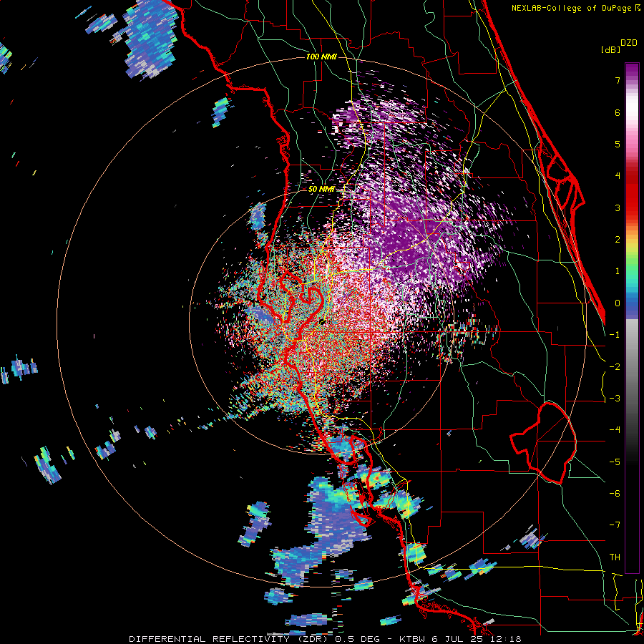The image size is (644, 644).
Task: Click the 5 dB value on the color scale
Action: point(618,144)
